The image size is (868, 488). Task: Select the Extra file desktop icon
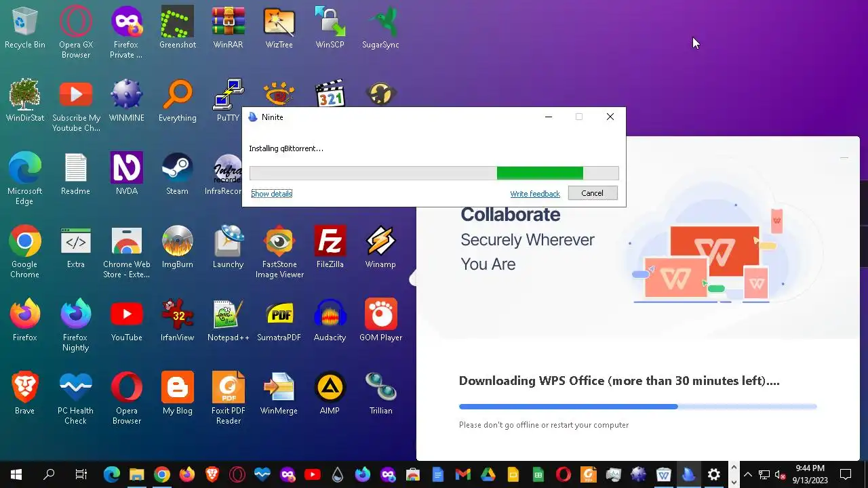[76, 248]
